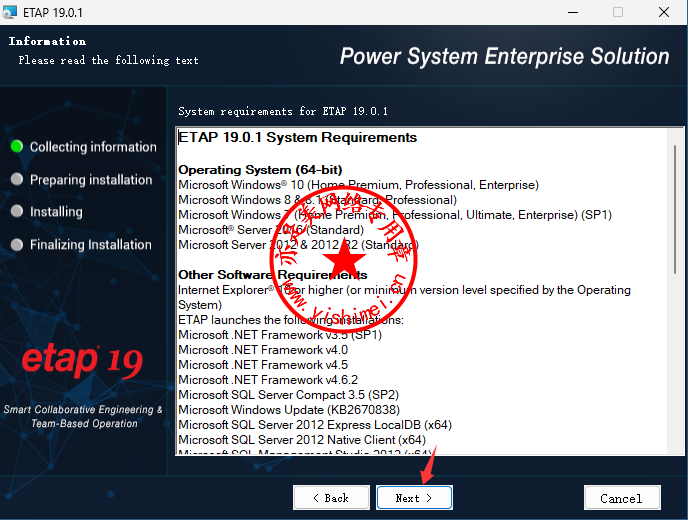Click the disabled maximize window button
The height and width of the screenshot is (520, 688).
pyautogui.click(x=617, y=12)
